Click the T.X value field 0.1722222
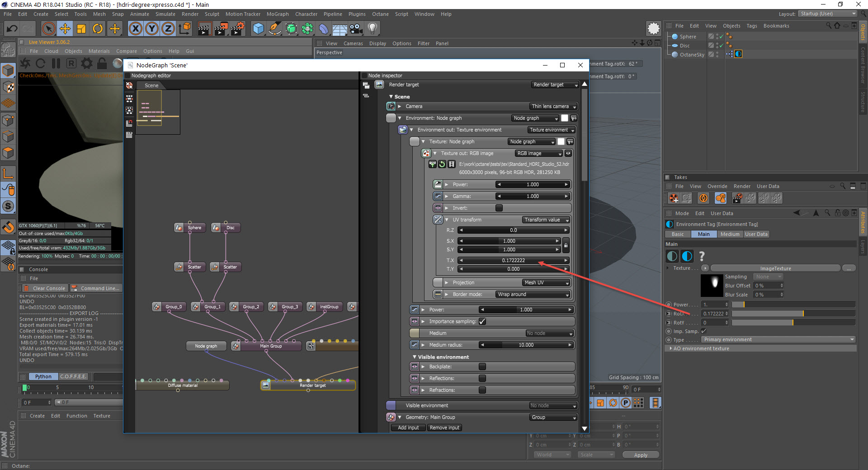 pos(514,260)
